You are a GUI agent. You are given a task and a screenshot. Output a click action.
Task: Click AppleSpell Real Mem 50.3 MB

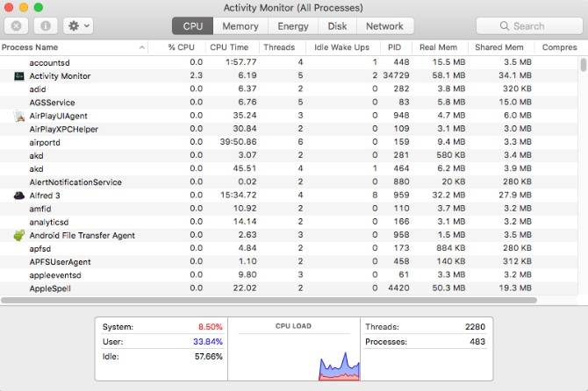(x=448, y=288)
